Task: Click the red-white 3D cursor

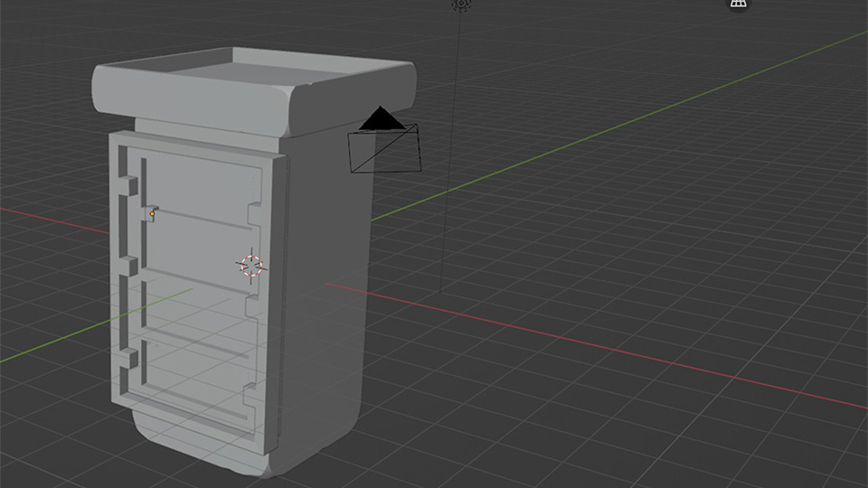Action: point(251,265)
